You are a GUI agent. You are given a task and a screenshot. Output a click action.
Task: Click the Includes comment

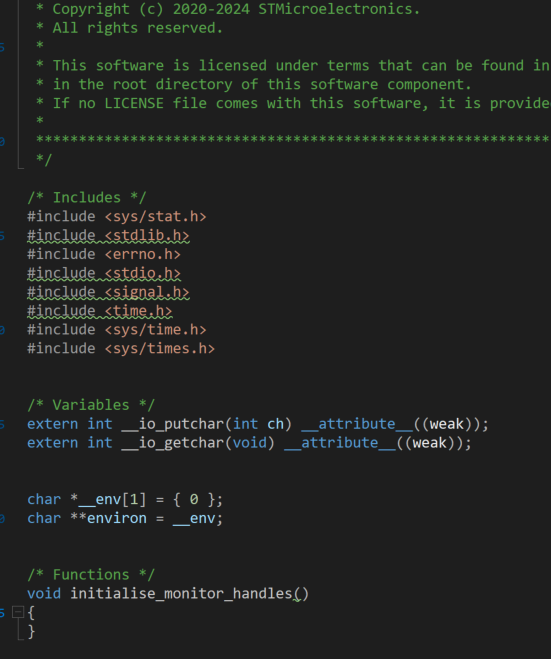click(x=87, y=198)
